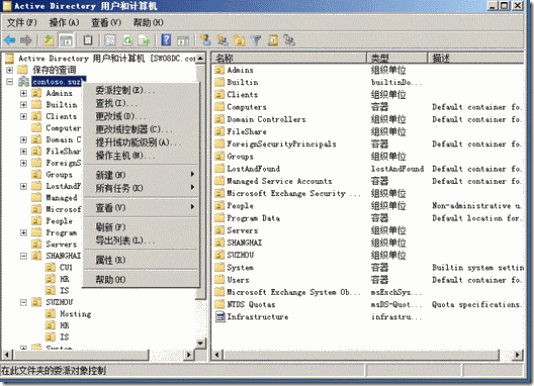Click the filter funnel toolbar icon
The width and height of the screenshot is (534, 386).
tap(256, 40)
